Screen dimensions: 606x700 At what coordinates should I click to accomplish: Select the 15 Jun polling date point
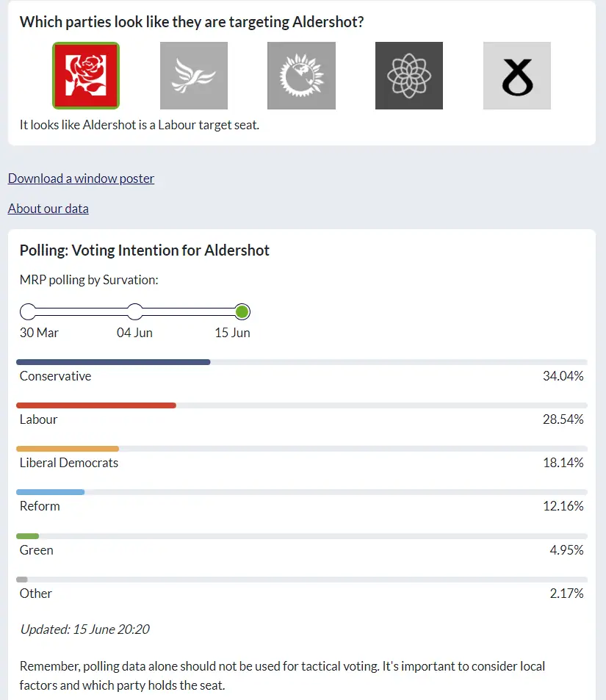tap(242, 312)
